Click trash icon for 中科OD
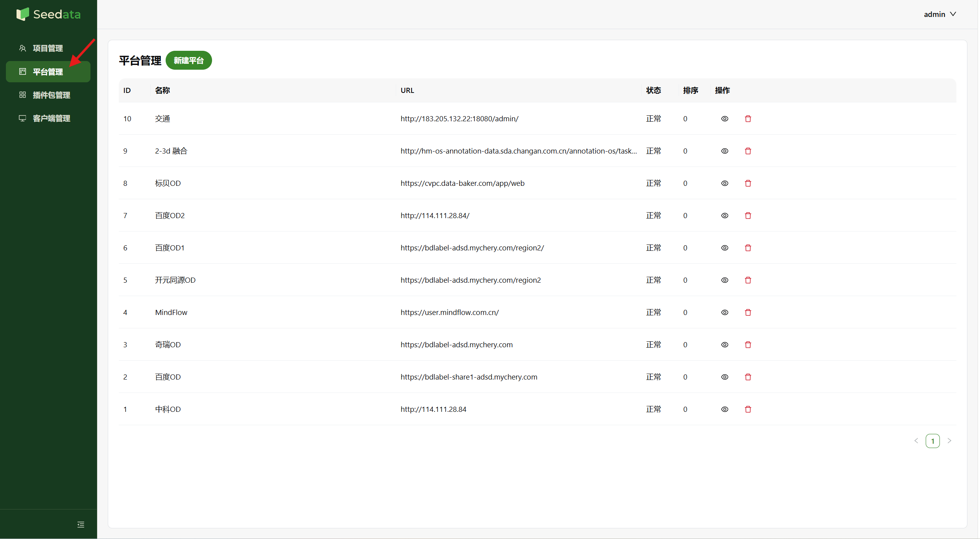 click(x=748, y=409)
